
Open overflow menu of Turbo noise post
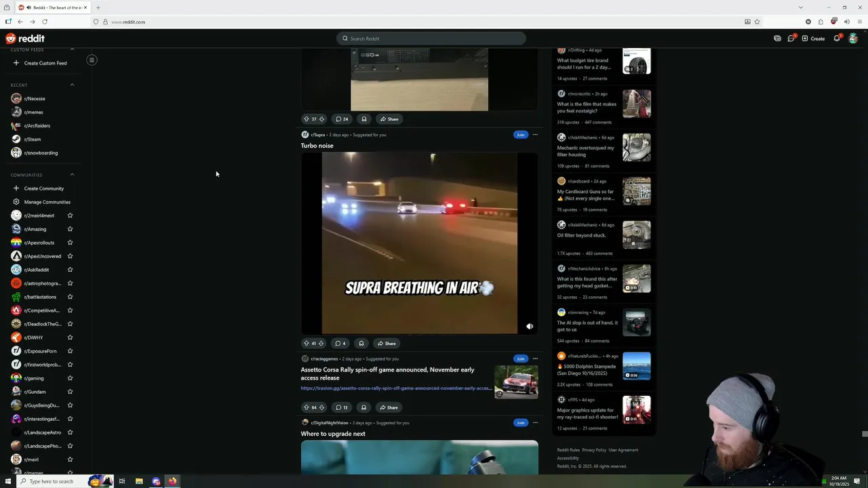[535, 135]
